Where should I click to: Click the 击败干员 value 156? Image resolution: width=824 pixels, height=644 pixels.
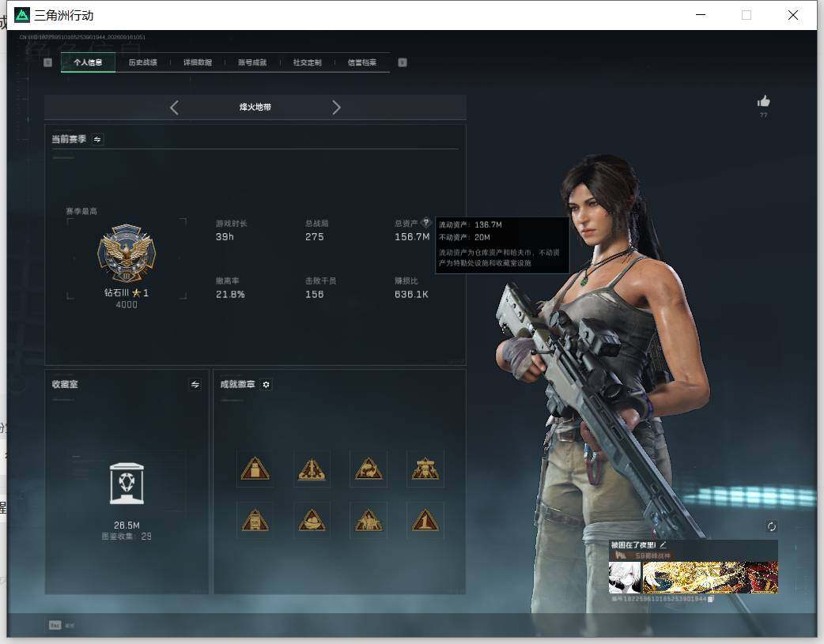click(x=315, y=295)
